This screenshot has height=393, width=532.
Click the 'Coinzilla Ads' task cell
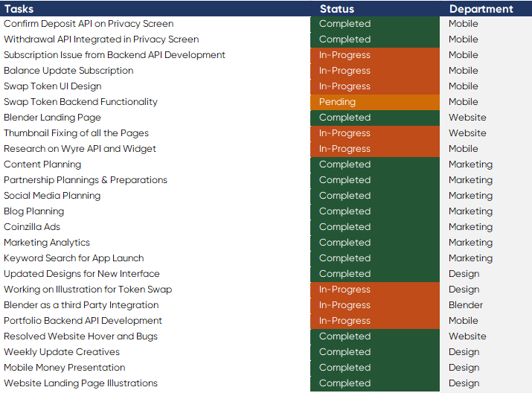(x=155, y=227)
